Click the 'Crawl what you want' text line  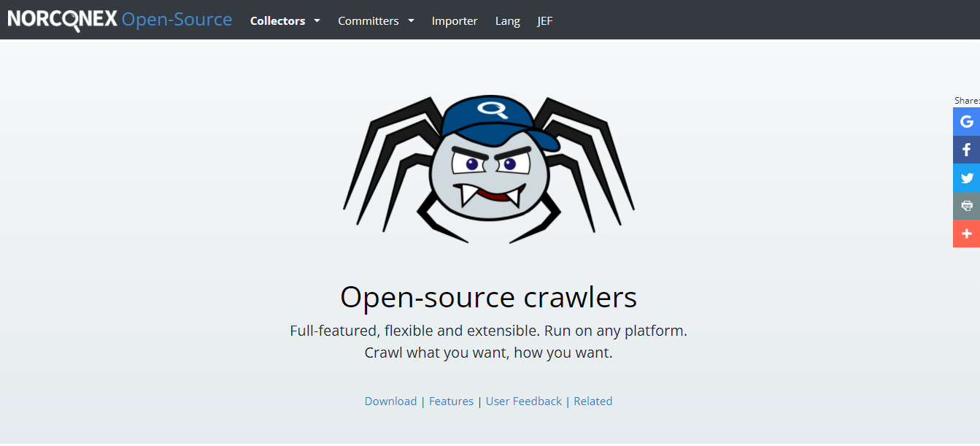click(x=489, y=353)
